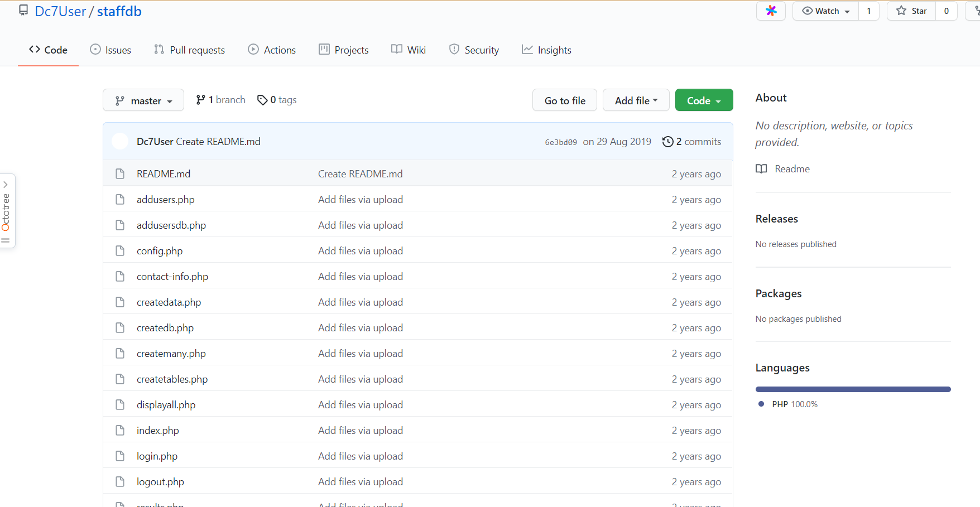Click the file icon next to displayall.php
This screenshot has width=980, height=507.
(120, 405)
